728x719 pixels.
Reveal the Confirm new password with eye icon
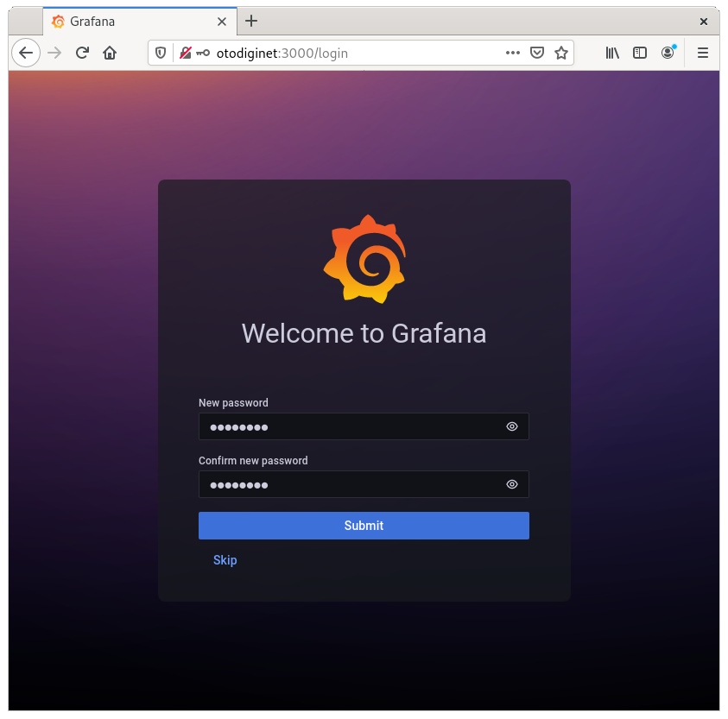point(512,484)
